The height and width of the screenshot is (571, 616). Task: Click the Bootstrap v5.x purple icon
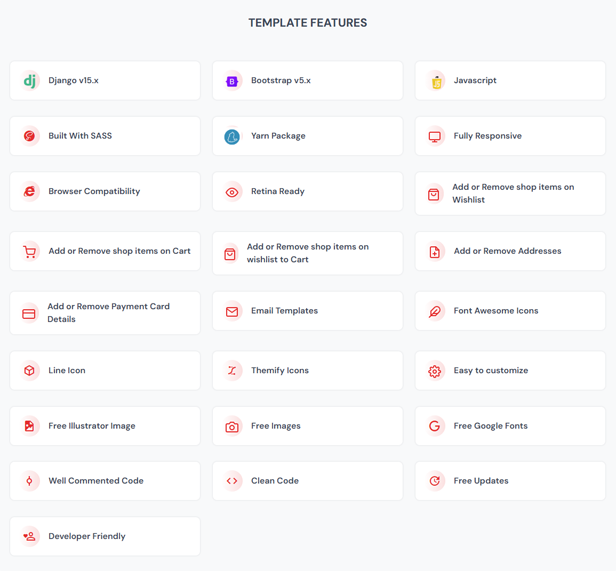coord(232,81)
